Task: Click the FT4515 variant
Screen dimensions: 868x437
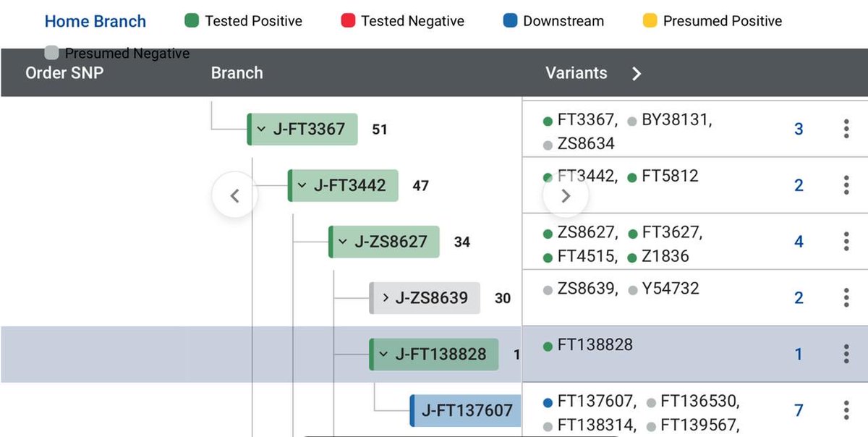Action: click(586, 256)
